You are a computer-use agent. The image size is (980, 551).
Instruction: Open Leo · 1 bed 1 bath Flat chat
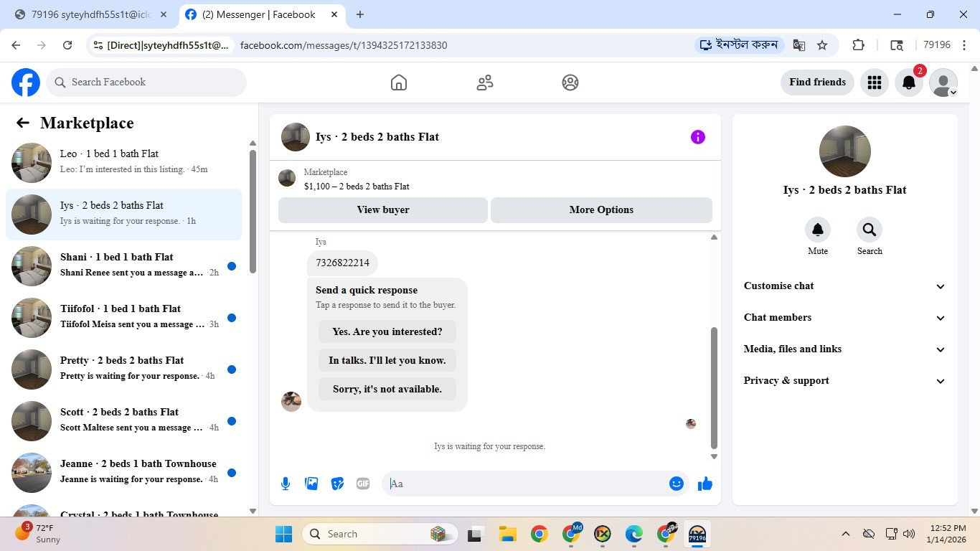(124, 162)
